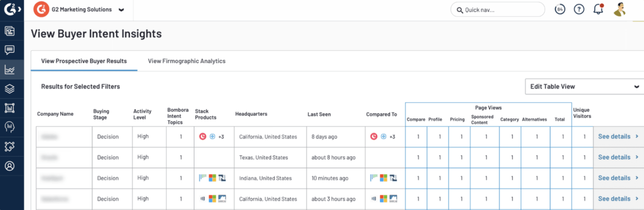This screenshot has height=210, width=644.
Task: Open the integrations puzzle-piece sidebar icon
Action: [x=9, y=146]
